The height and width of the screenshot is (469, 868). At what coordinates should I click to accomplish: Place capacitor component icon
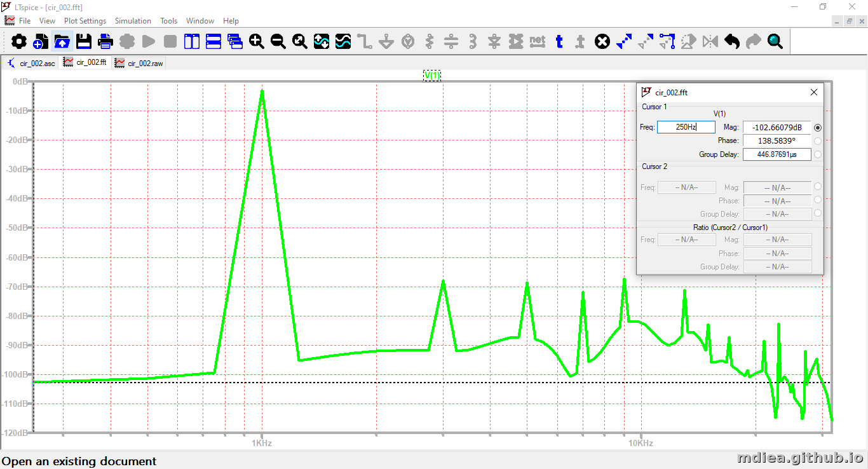point(451,42)
